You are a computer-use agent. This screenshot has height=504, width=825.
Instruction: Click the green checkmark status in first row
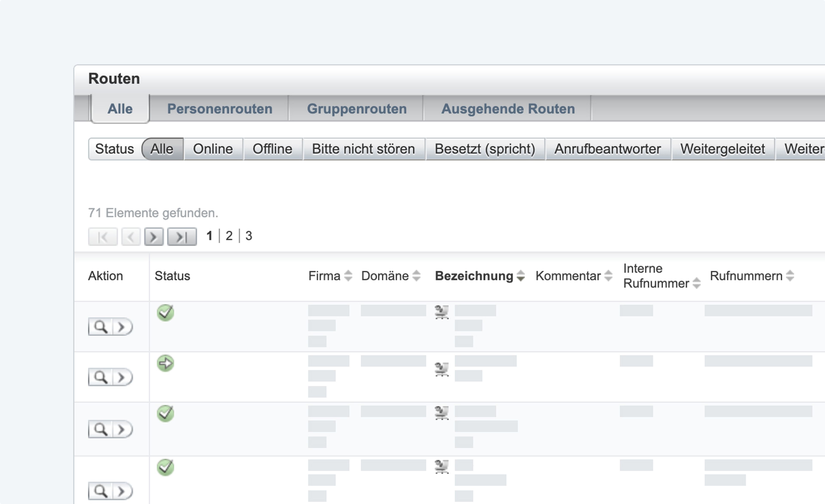tap(165, 313)
